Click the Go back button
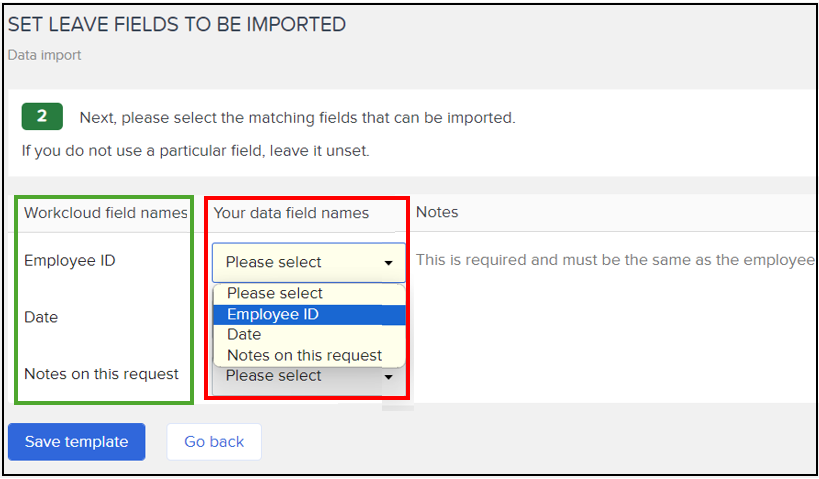 click(214, 442)
